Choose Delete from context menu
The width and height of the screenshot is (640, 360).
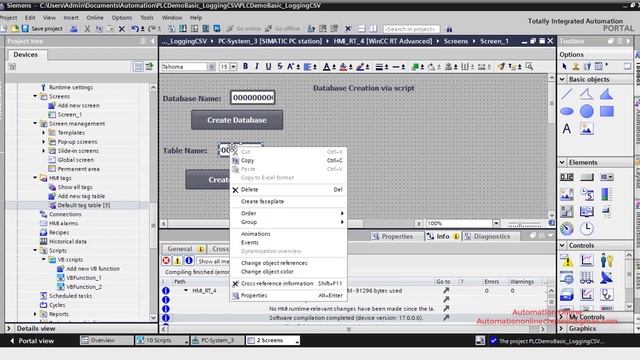pyautogui.click(x=288, y=189)
